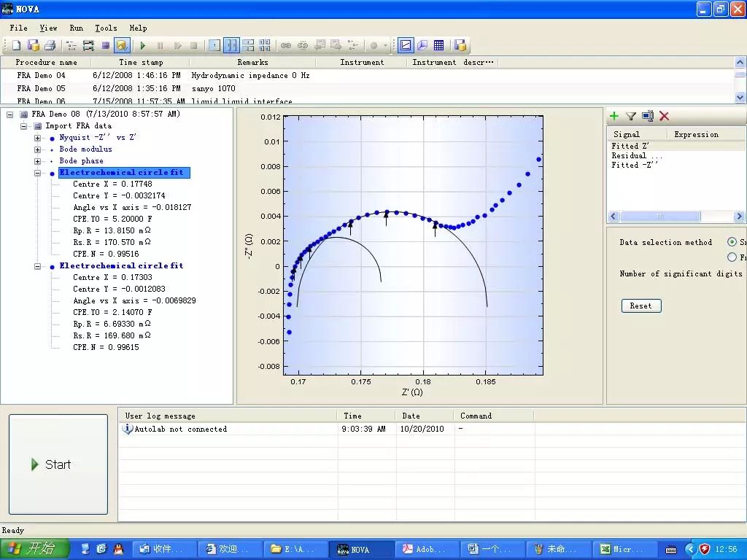
Task: Select the Centre X = 0.17303 item
Action: tap(112, 277)
